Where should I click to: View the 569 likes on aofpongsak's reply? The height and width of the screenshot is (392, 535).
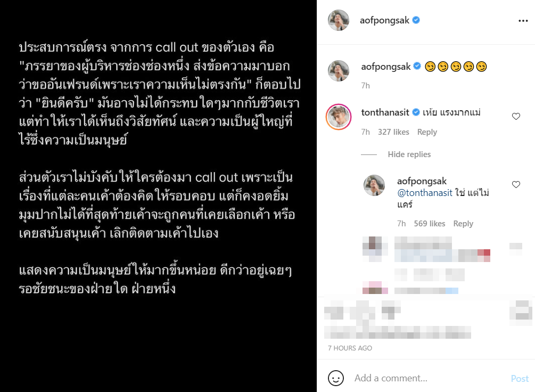pos(430,224)
